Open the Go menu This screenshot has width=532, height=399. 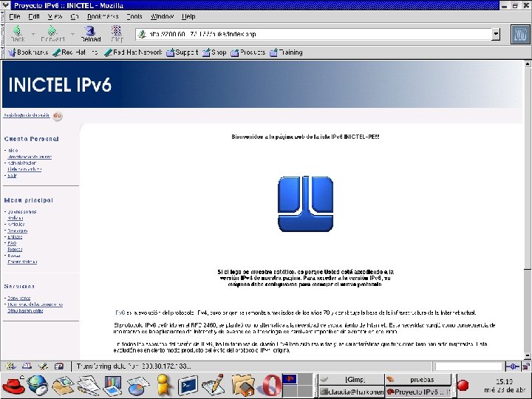click(x=75, y=16)
